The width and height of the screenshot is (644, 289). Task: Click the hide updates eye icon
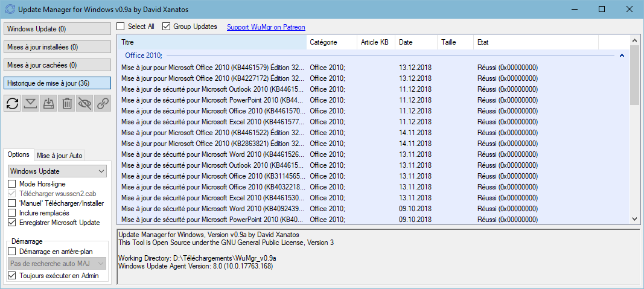click(x=84, y=103)
